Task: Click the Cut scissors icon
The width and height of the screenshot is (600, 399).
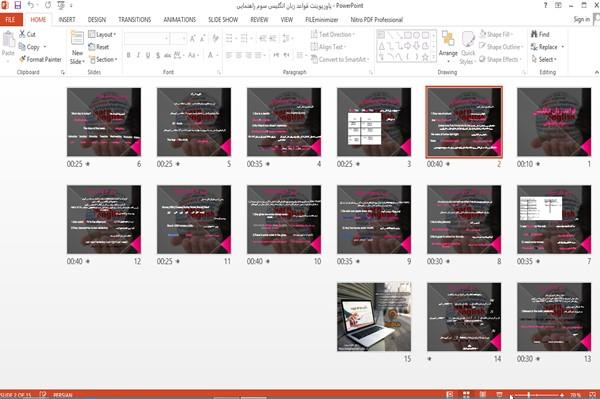Action: click(22, 34)
